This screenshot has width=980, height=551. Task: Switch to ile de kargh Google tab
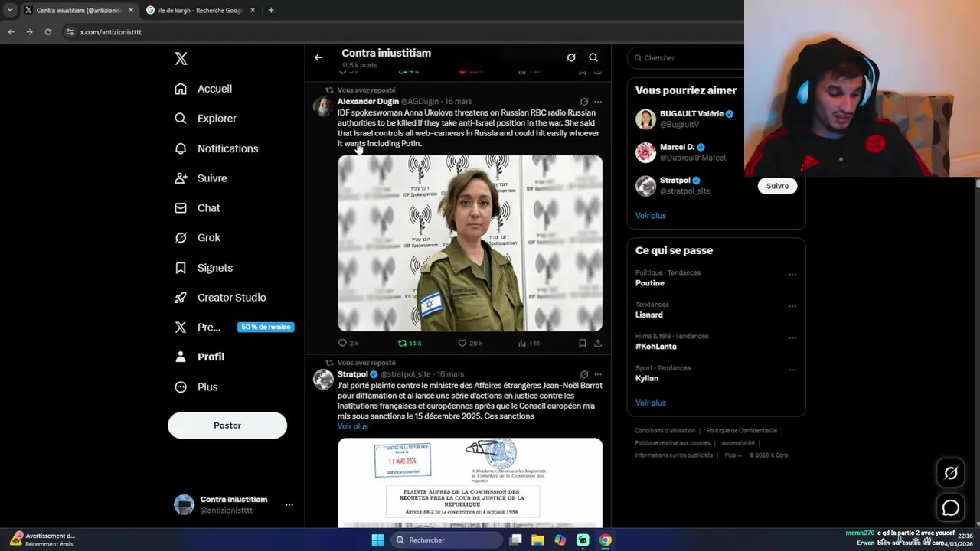pyautogui.click(x=201, y=10)
